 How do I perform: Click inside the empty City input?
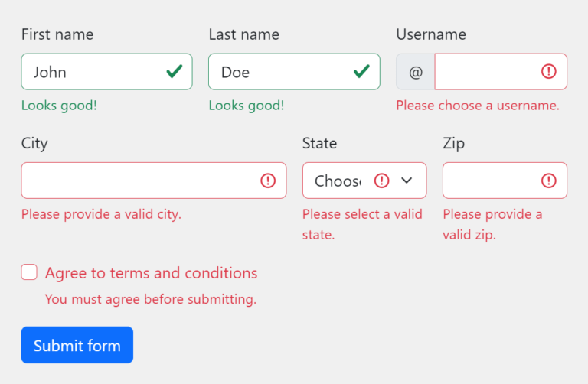pos(154,181)
